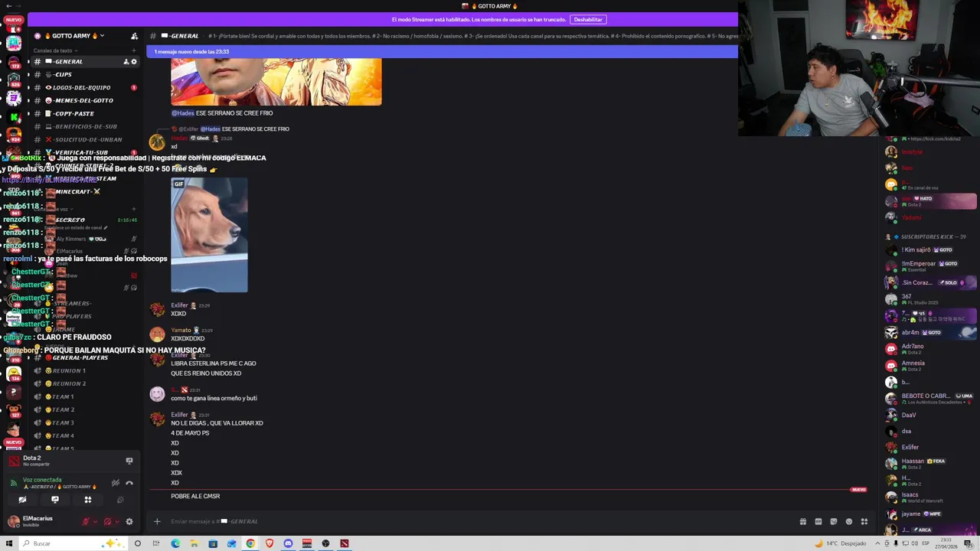Open the apps launcher icon in message bar
980x551 pixels.
click(x=864, y=521)
